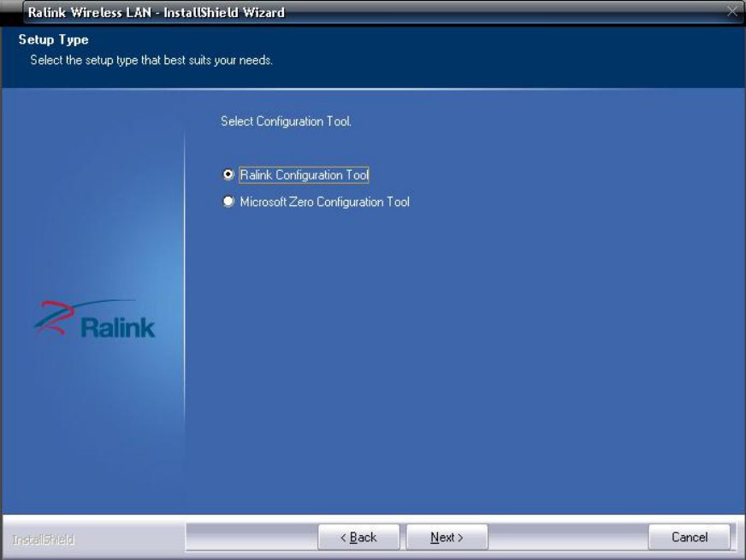Click the Ralink Wireless LAN window title

click(156, 12)
